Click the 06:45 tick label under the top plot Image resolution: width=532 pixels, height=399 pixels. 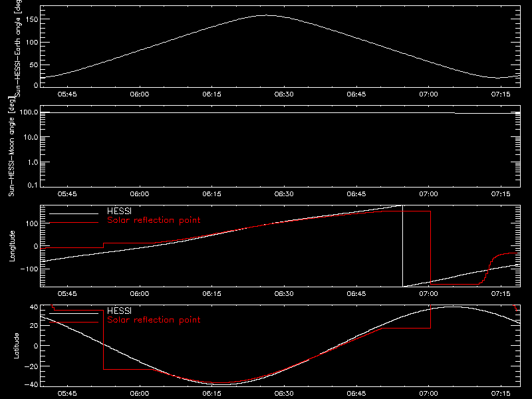point(356,94)
